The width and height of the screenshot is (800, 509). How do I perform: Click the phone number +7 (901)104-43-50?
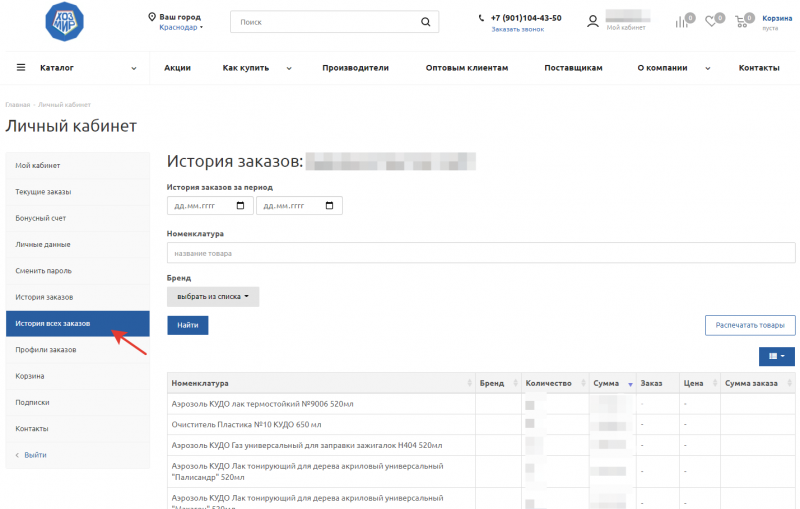[x=526, y=18]
